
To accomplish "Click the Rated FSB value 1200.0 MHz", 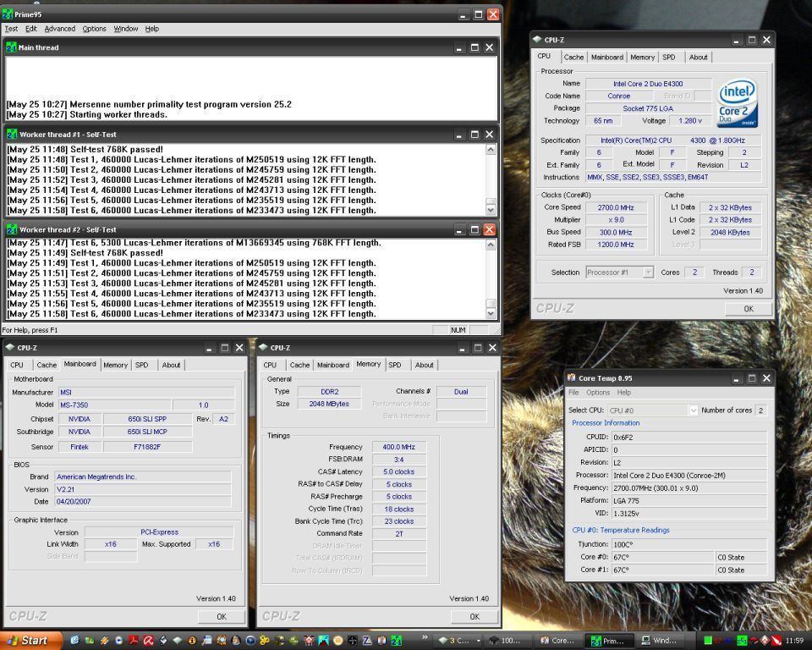I will [x=615, y=244].
